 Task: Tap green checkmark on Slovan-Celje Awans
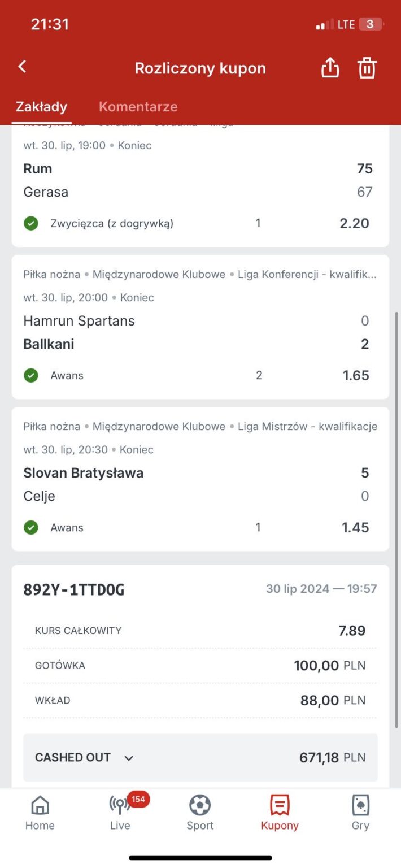click(x=31, y=528)
